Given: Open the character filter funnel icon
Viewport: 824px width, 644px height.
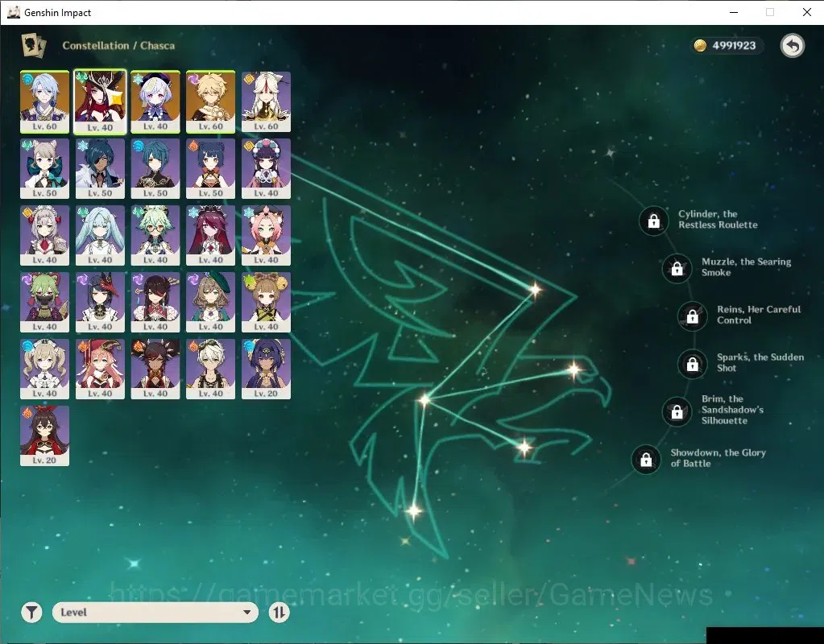Looking at the screenshot, I should click(x=31, y=612).
